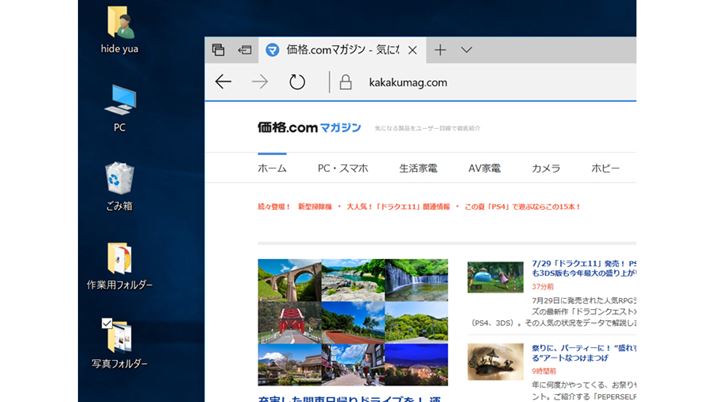
Task: Select the 写真フォルダー folder icon
Action: 119,336
